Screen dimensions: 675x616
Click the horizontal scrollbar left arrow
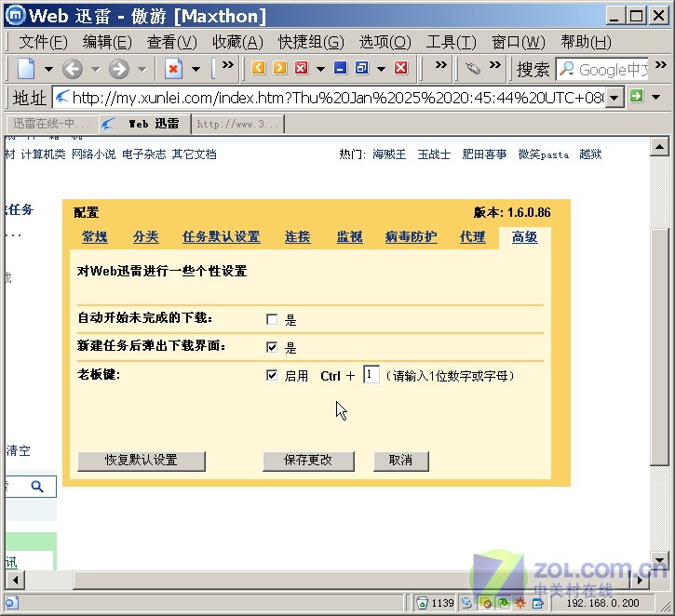16,580
